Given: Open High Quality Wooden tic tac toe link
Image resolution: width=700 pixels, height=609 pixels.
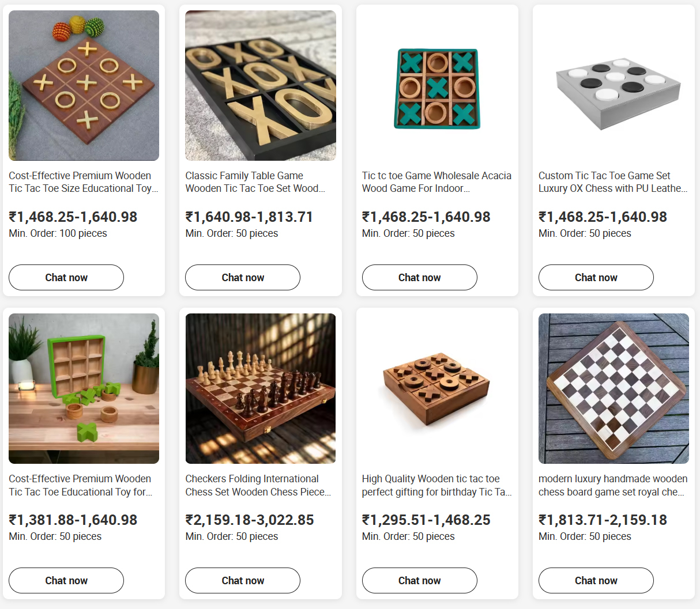Looking at the screenshot, I should pyautogui.click(x=437, y=485).
